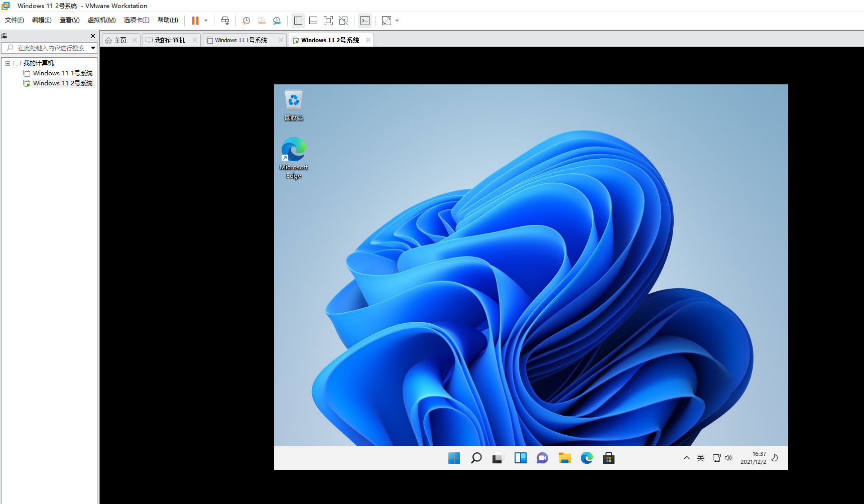Toggle Unity mode icon

(343, 21)
